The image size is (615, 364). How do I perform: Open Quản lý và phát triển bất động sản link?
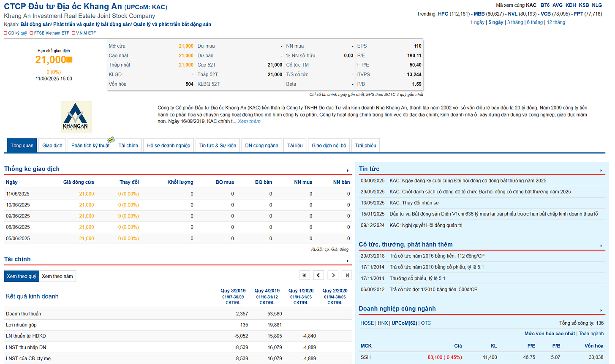point(172,24)
